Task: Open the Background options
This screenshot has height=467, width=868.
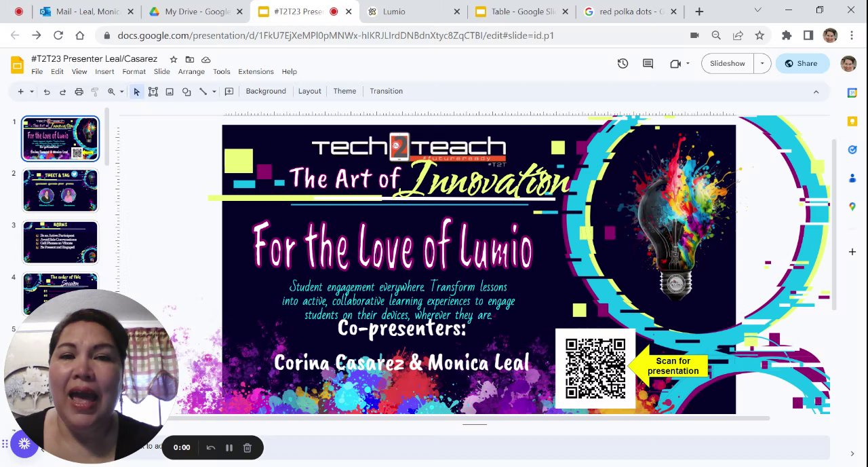Action: pos(266,91)
